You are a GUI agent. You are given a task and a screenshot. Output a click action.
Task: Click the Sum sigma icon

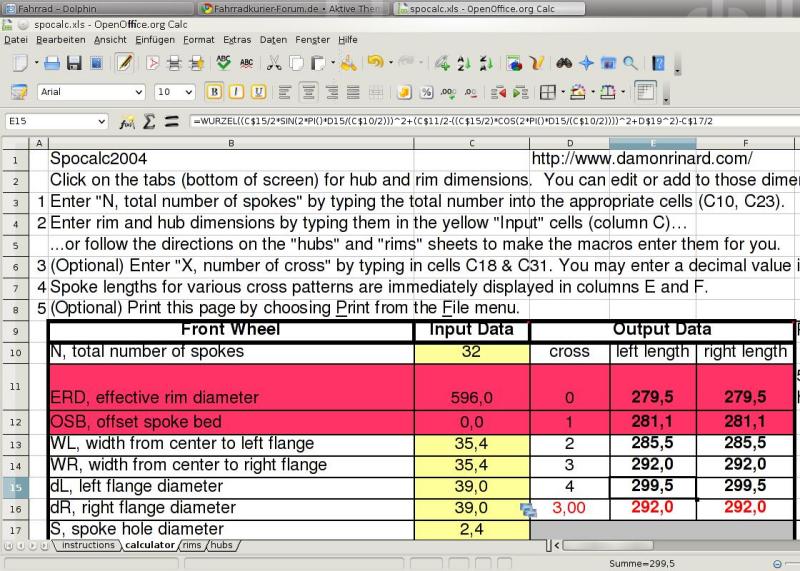coord(149,121)
